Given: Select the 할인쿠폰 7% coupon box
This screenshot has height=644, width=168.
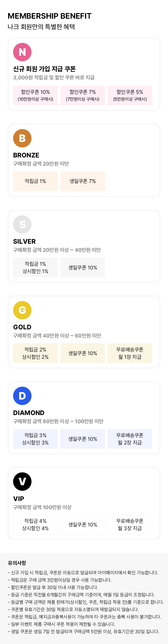Looking at the screenshot, I should [83, 95].
